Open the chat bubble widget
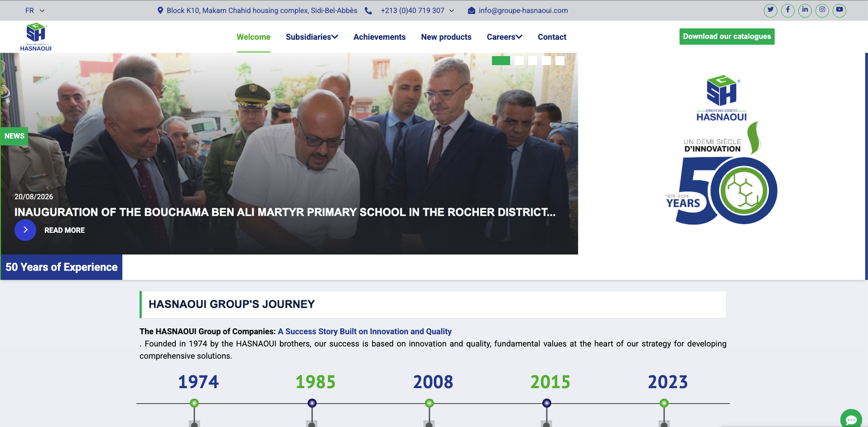The height and width of the screenshot is (427, 868). coord(851,419)
